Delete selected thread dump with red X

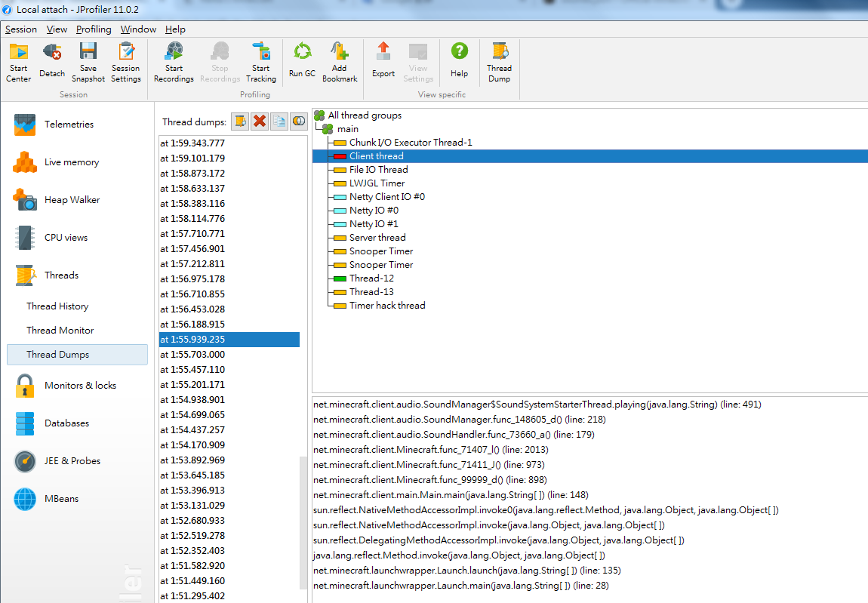[x=260, y=121]
